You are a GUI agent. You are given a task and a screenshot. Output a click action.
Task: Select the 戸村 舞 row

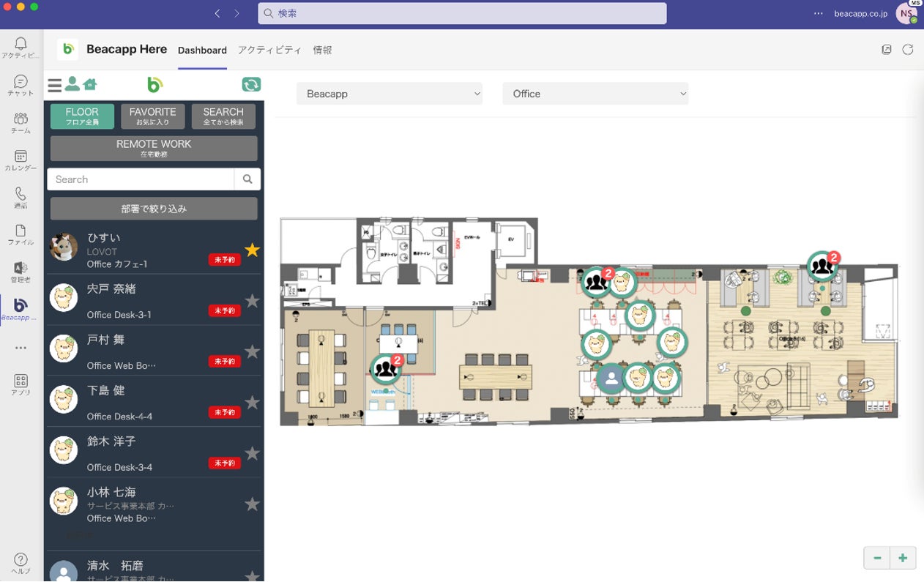(x=154, y=351)
